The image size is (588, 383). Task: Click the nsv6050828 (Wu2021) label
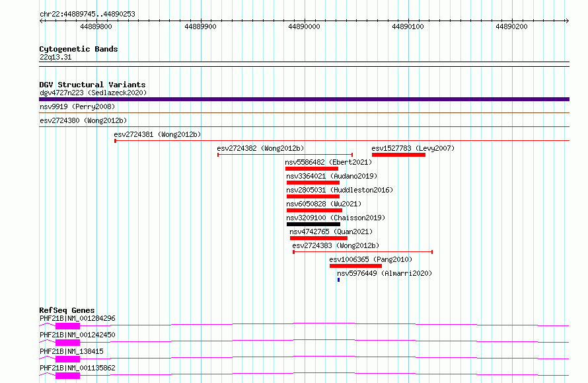(324, 204)
